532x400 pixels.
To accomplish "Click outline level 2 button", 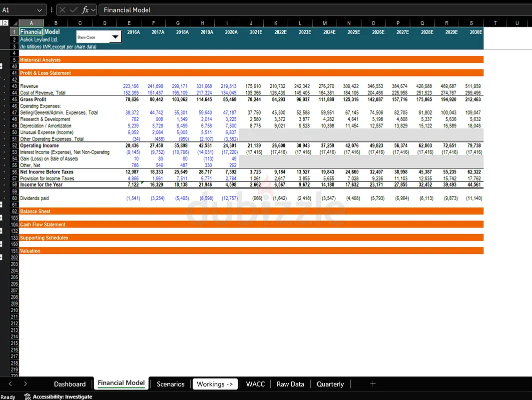I will point(6,23).
